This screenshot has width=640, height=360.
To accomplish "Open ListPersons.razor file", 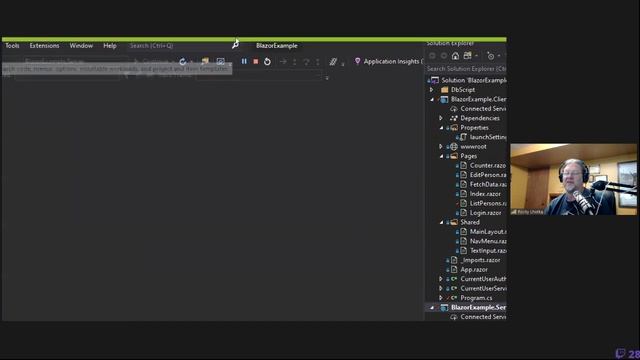I will 488,203.
